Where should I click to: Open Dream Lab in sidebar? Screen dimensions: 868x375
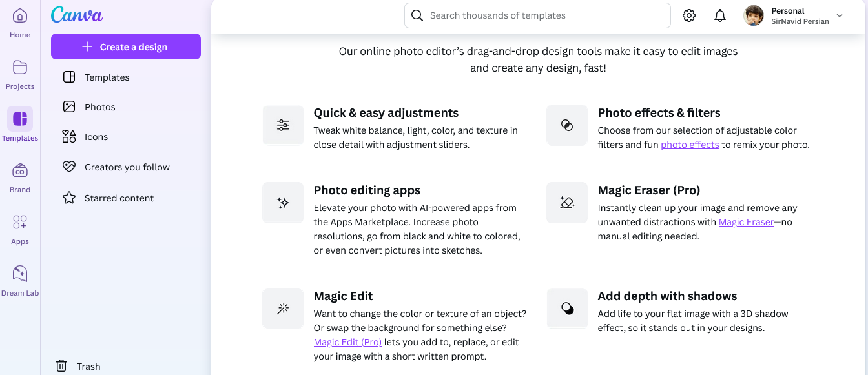pos(20,274)
